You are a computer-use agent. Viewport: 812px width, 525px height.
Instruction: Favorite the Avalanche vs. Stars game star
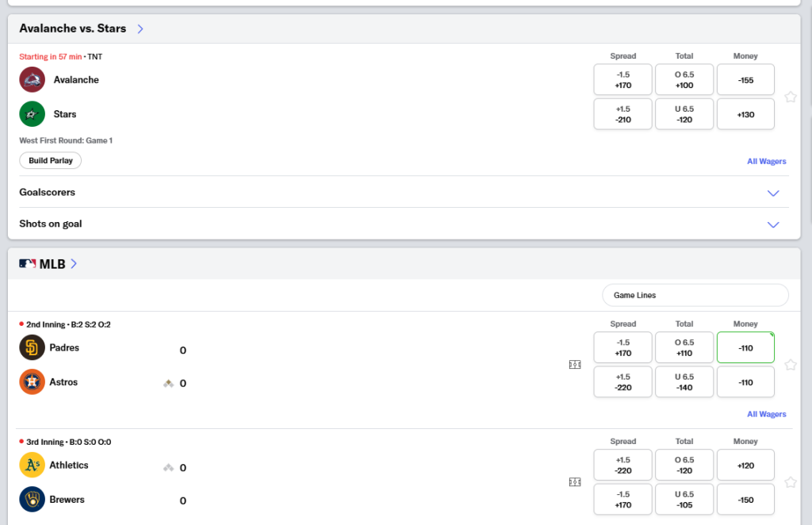point(791,97)
